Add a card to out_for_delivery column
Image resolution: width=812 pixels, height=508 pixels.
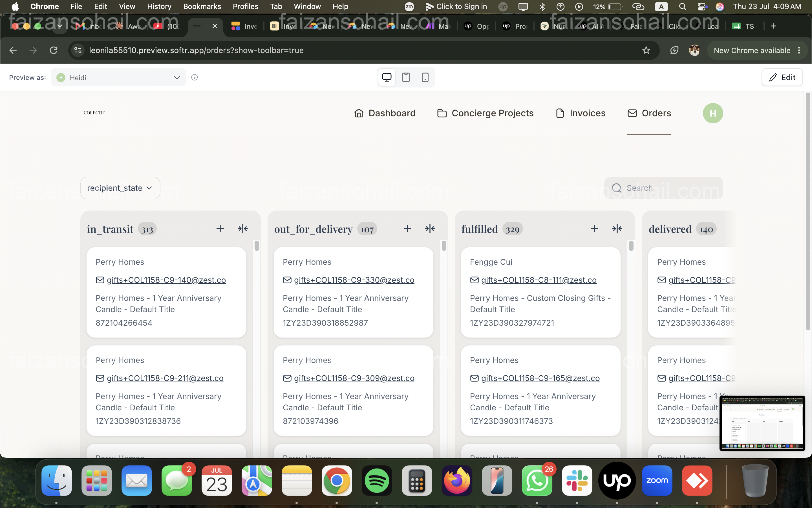pos(407,229)
